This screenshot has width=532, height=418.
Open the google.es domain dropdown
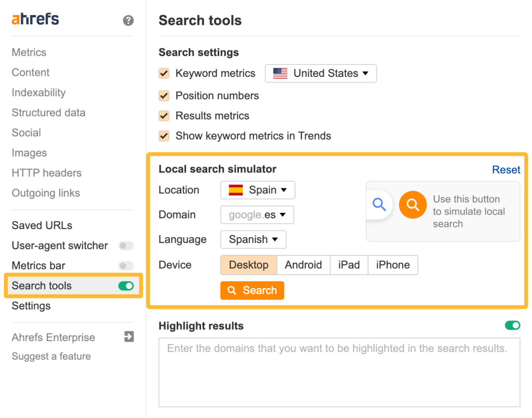tap(257, 214)
